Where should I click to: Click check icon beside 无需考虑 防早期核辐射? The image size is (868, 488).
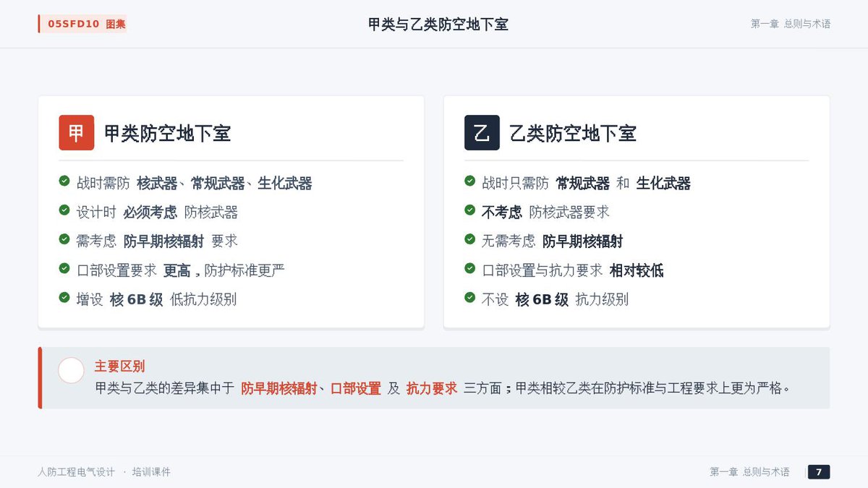tap(470, 239)
